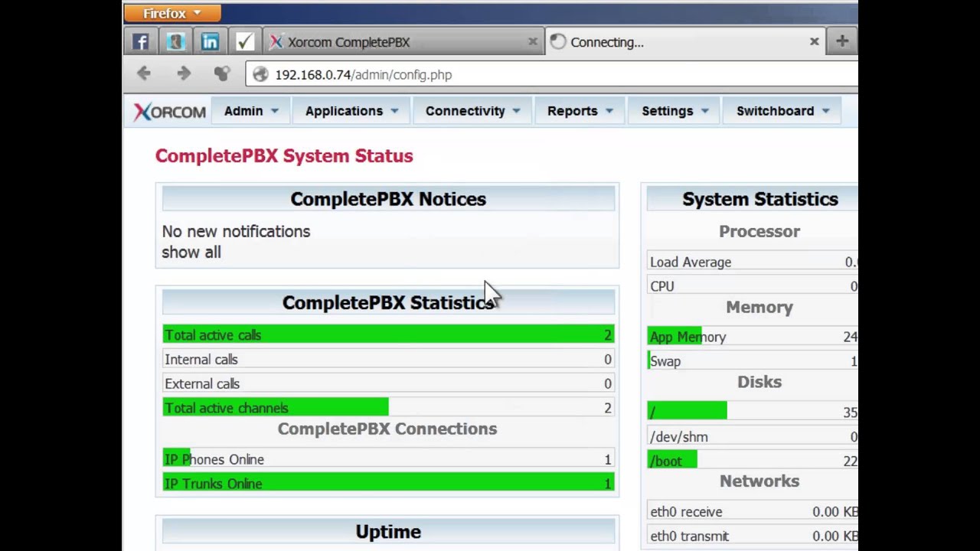Open the Facebook pinned tab

[x=140, y=42]
